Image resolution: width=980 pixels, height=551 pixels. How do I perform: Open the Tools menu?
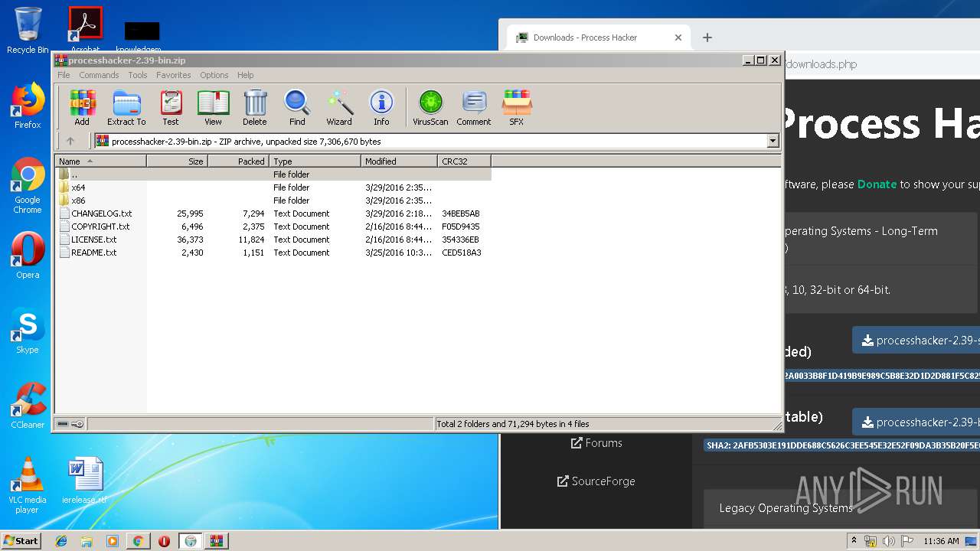tap(138, 75)
